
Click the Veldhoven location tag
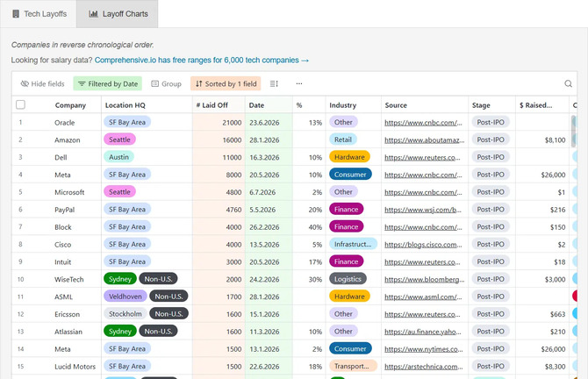125,297
